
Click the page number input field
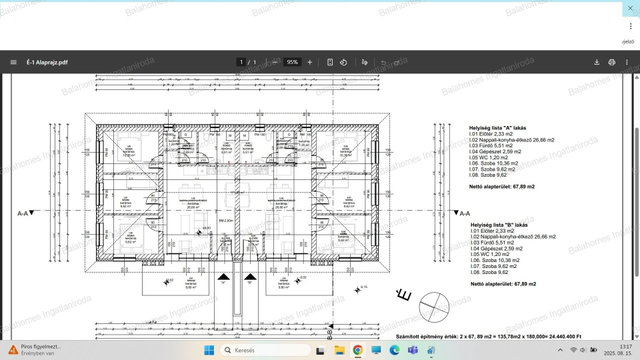[241, 62]
